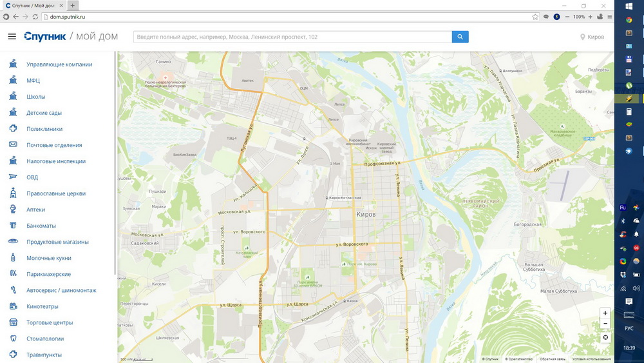Image resolution: width=644 pixels, height=363 pixels.
Task: Select the Молочные кухни bottle icon
Action: [x=13, y=257]
